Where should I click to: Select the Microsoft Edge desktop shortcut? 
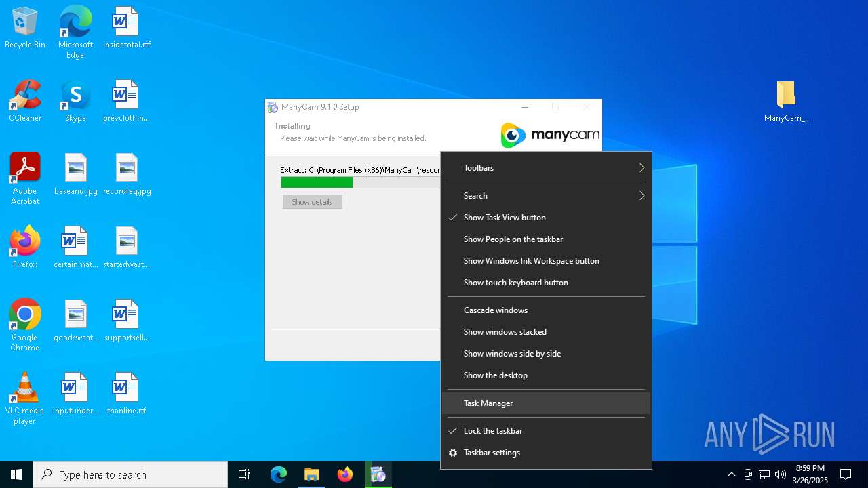tap(75, 32)
